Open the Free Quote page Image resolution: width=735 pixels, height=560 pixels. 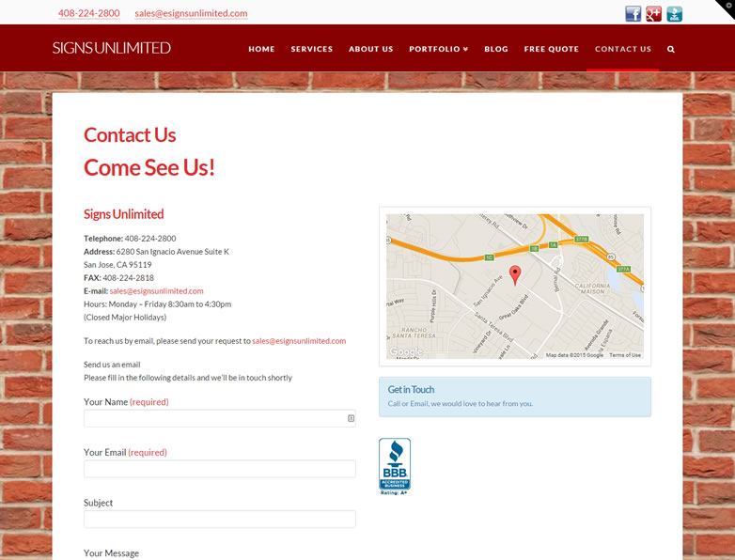point(551,49)
